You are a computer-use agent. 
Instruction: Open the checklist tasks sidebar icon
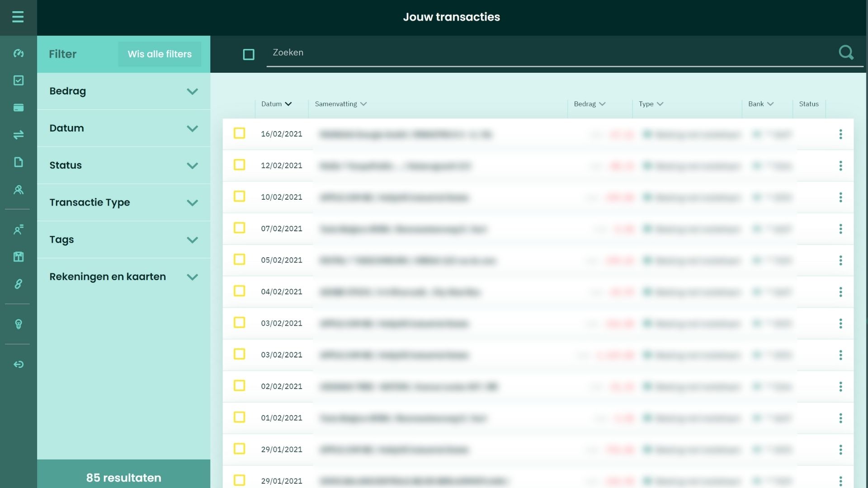coord(19,80)
